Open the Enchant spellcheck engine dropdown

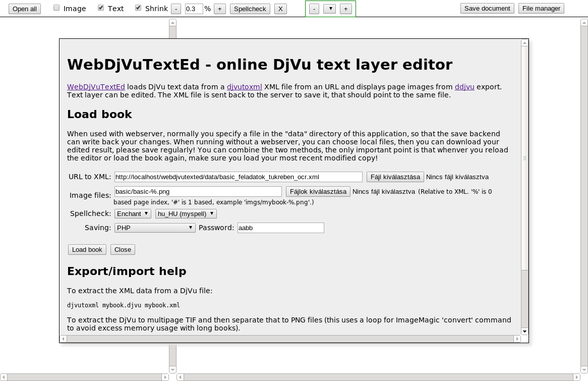[132, 213]
